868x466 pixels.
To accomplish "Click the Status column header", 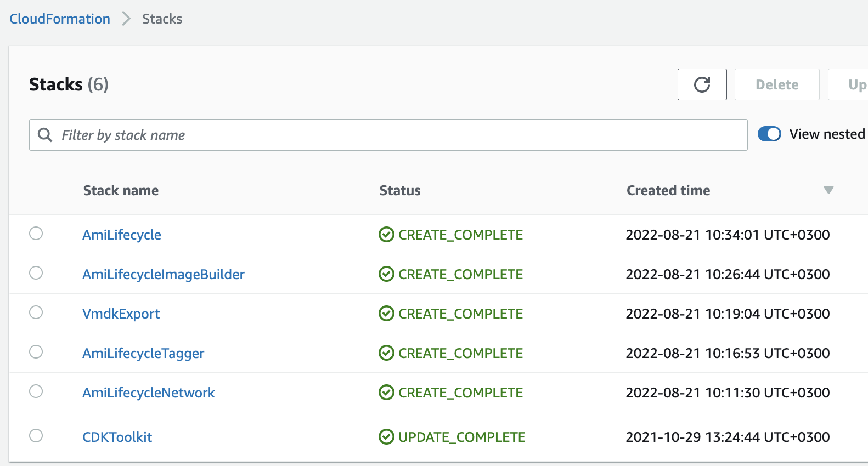I will point(400,190).
